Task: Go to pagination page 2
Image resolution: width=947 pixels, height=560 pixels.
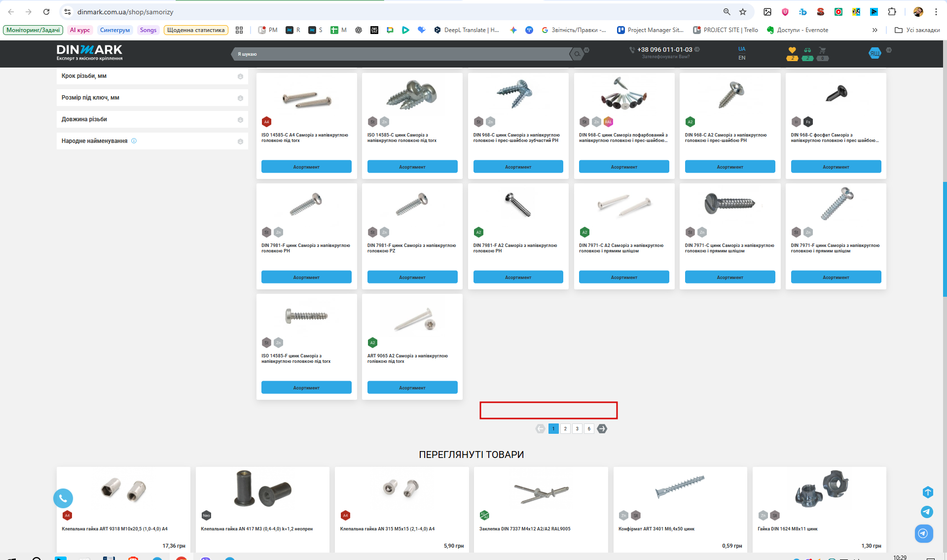Action: pos(565,429)
